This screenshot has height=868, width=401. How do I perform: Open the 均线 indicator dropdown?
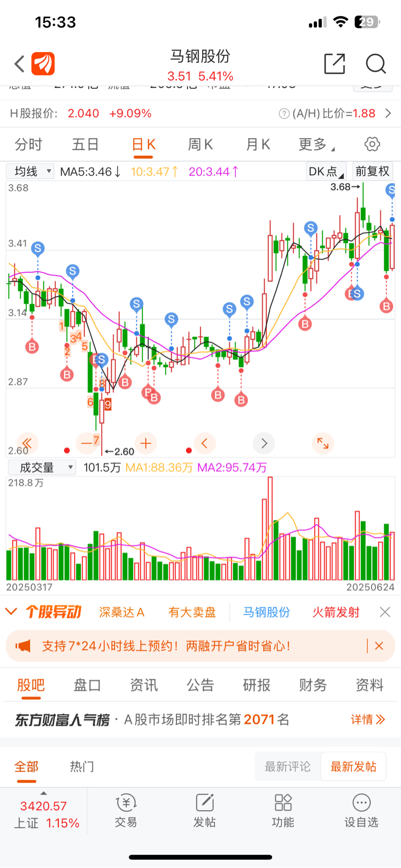click(30, 171)
